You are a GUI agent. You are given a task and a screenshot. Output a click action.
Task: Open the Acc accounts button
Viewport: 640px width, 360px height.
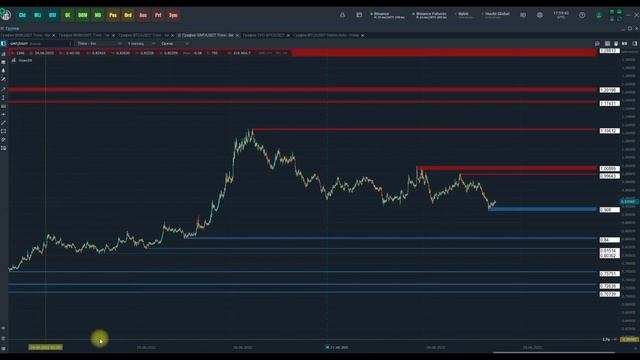[x=143, y=15]
